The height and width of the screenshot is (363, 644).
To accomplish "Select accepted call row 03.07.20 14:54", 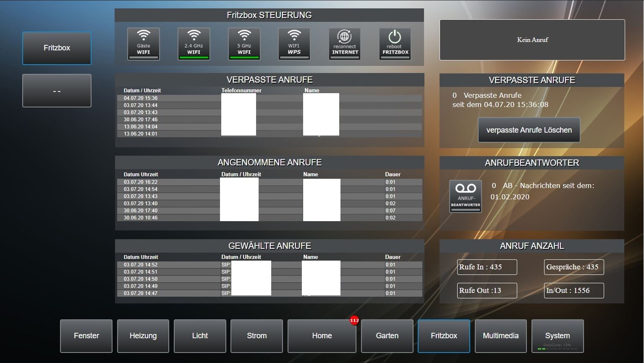I will pyautogui.click(x=269, y=189).
